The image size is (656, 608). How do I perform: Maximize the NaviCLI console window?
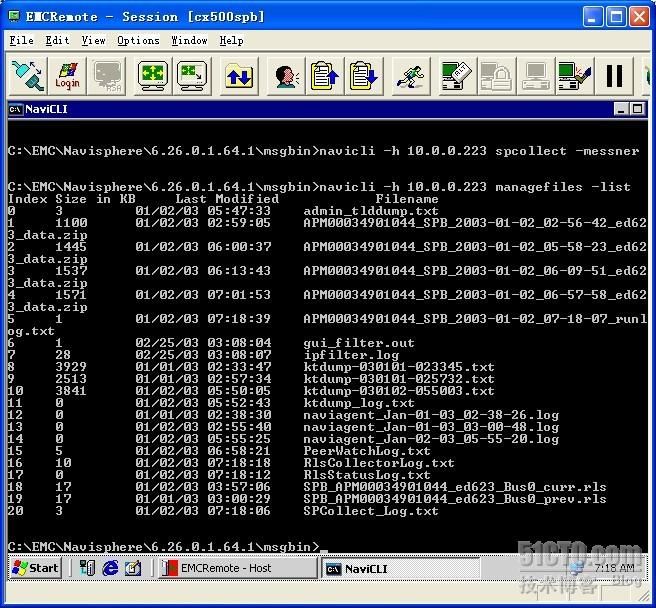[x=637, y=109]
